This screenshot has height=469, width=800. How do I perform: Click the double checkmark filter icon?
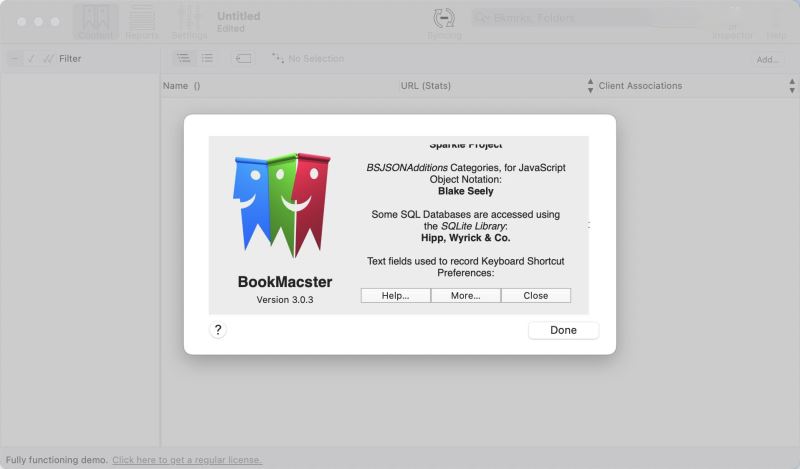coord(48,59)
